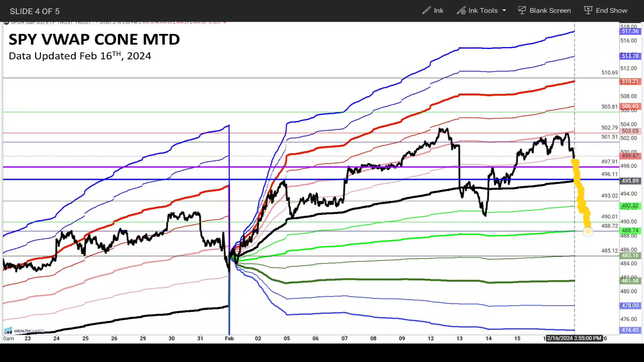644x362 pixels.
Task: Click the 513.78 price label
Action: (630, 56)
